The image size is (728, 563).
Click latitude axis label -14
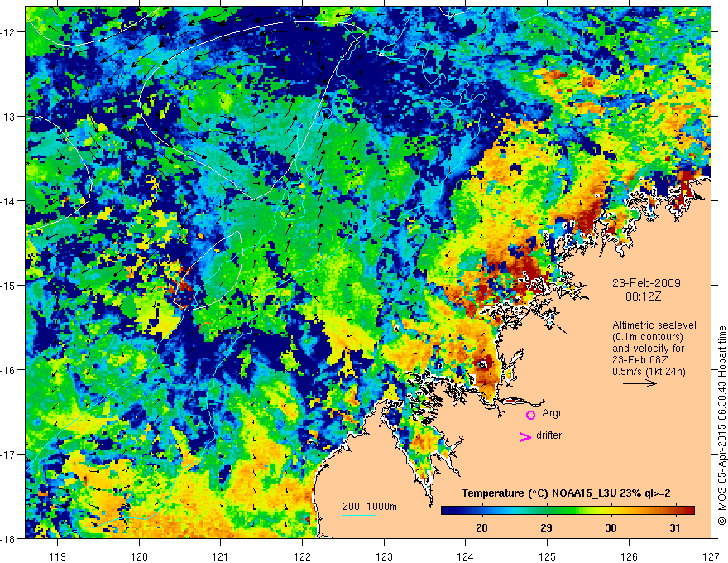8,201
